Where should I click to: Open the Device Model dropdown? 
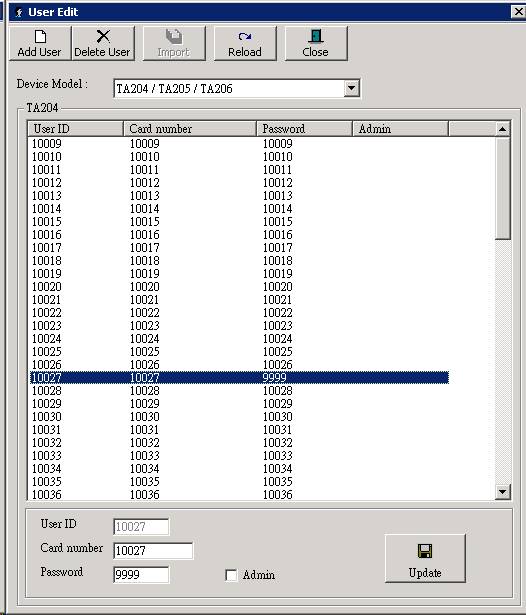(x=351, y=88)
